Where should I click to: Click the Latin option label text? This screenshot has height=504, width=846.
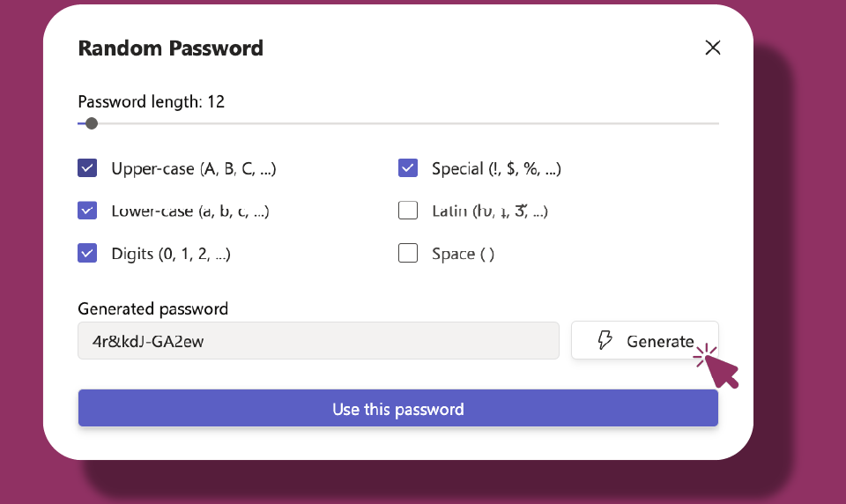pos(490,211)
